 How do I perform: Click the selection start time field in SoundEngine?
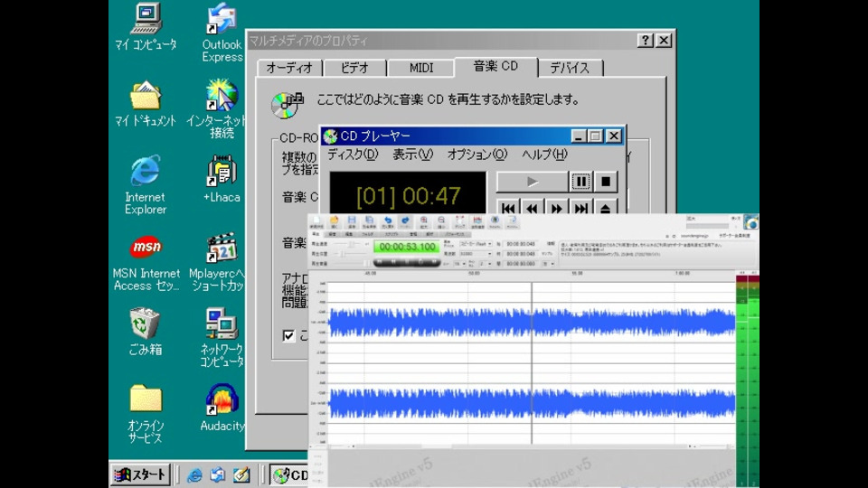tap(521, 244)
